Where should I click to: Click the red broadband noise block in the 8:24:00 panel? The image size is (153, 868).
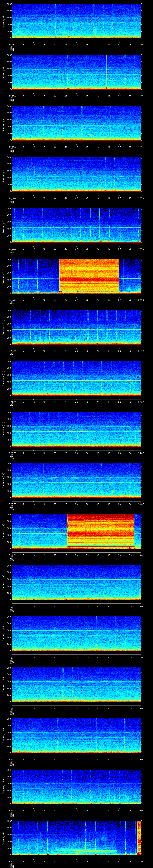coord(101,531)
